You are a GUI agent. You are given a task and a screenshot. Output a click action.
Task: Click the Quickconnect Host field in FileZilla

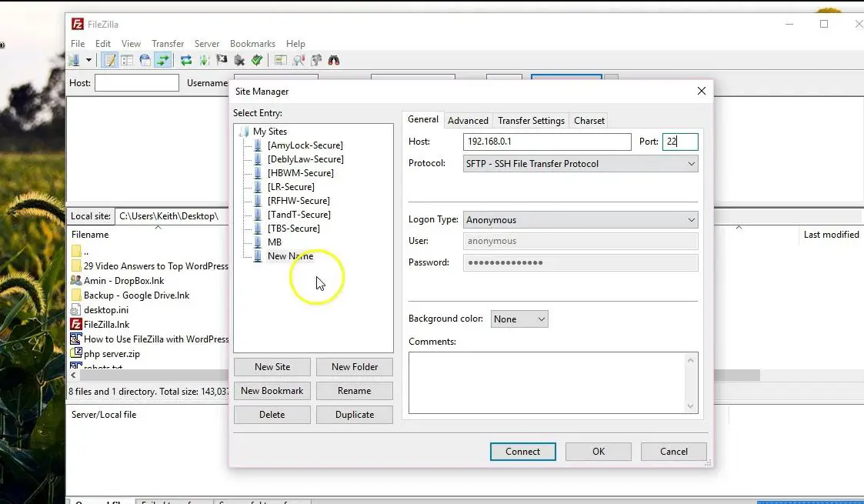[x=137, y=82]
